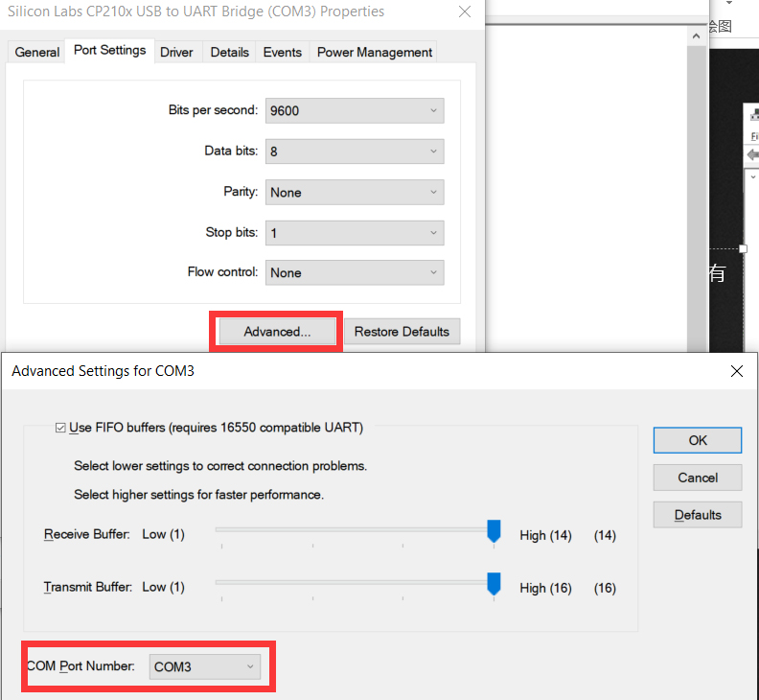Click the Receive Buffer slider handle
759x700 pixels.
(494, 531)
